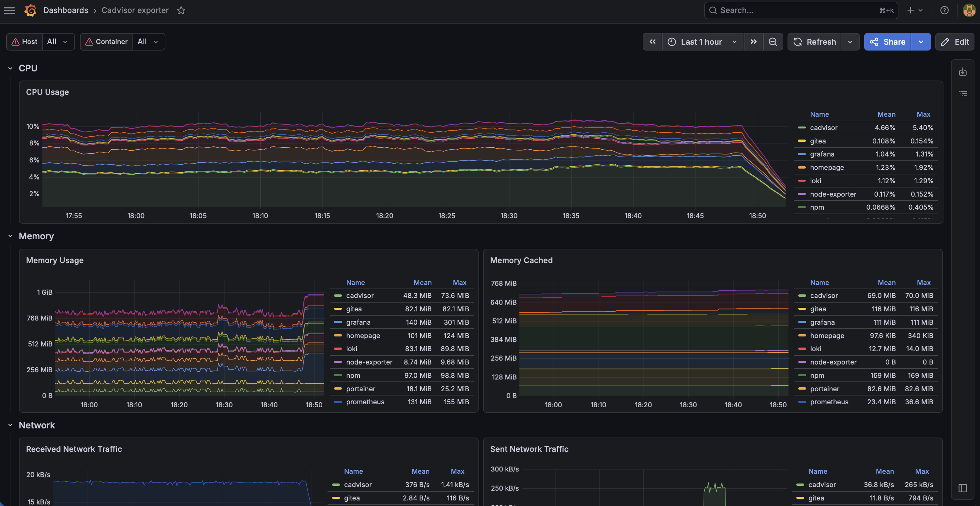Screen dimensions: 980x506
Task: Click gitea color swatch in CPU Usage legend
Action: point(802,141)
